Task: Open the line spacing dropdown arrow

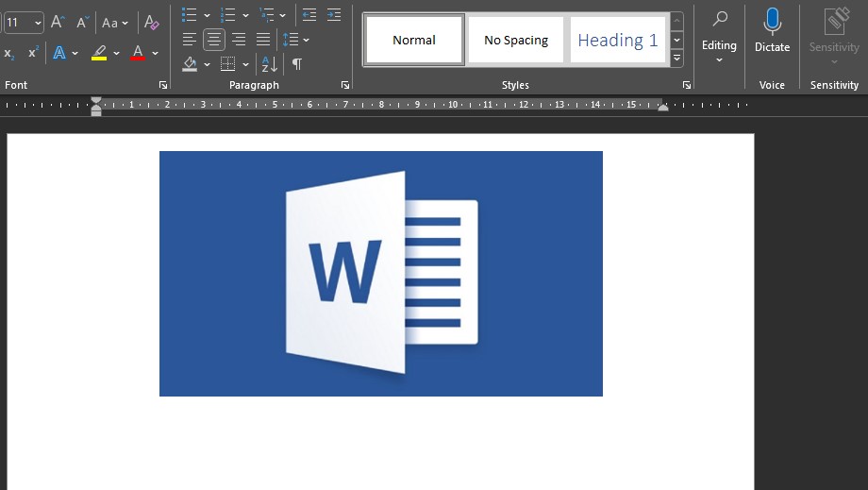Action: pyautogui.click(x=306, y=40)
